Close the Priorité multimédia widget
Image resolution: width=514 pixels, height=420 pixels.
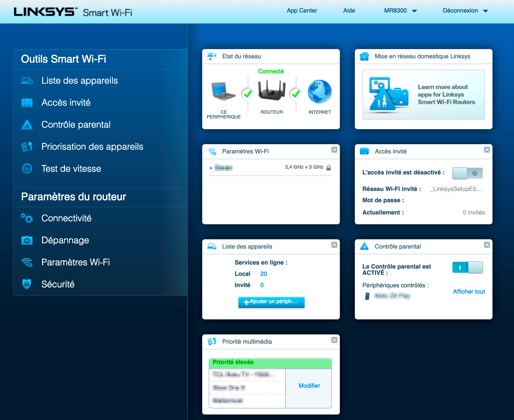pos(334,340)
